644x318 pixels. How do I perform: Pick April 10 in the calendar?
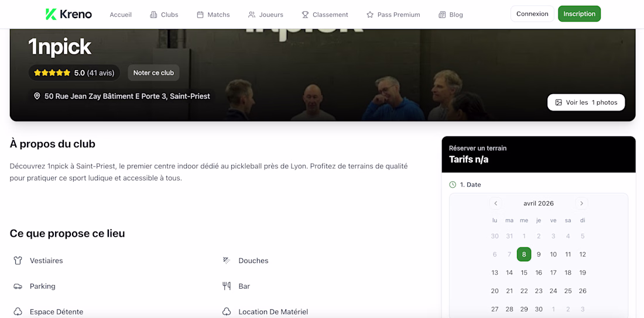(553, 254)
